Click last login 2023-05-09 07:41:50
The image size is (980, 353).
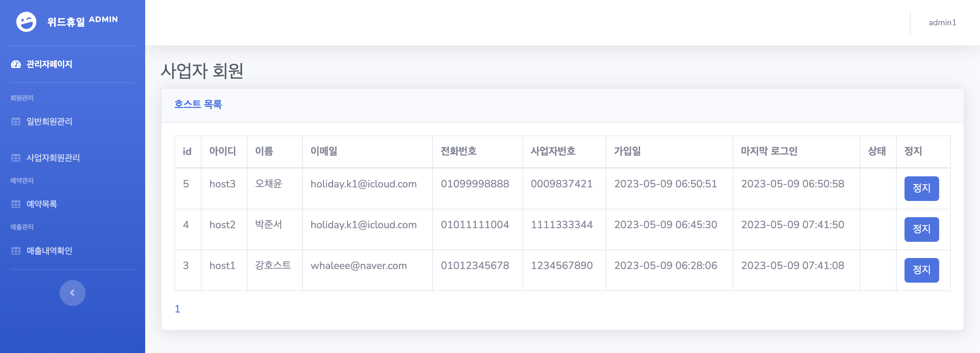(792, 225)
